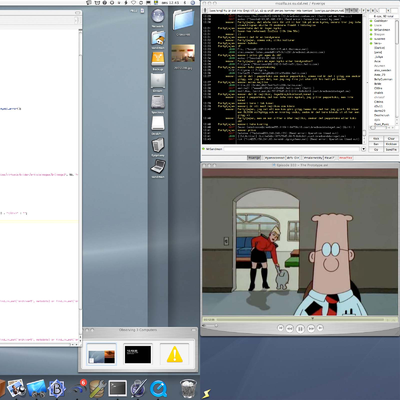Open the Home folder desktop icon
This screenshot has height=400, width=400.
[158, 38]
